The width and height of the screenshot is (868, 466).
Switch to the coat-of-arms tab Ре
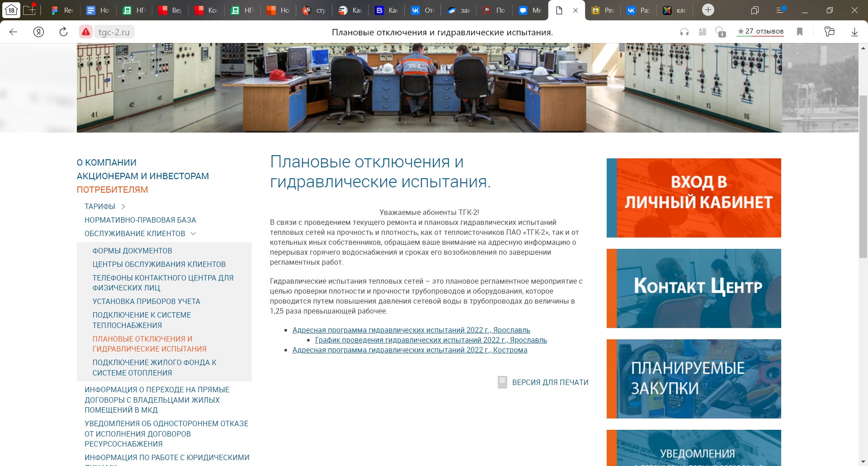point(603,10)
